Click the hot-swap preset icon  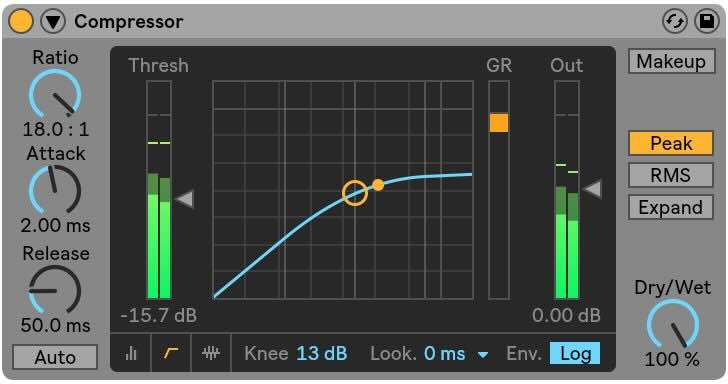(x=674, y=21)
